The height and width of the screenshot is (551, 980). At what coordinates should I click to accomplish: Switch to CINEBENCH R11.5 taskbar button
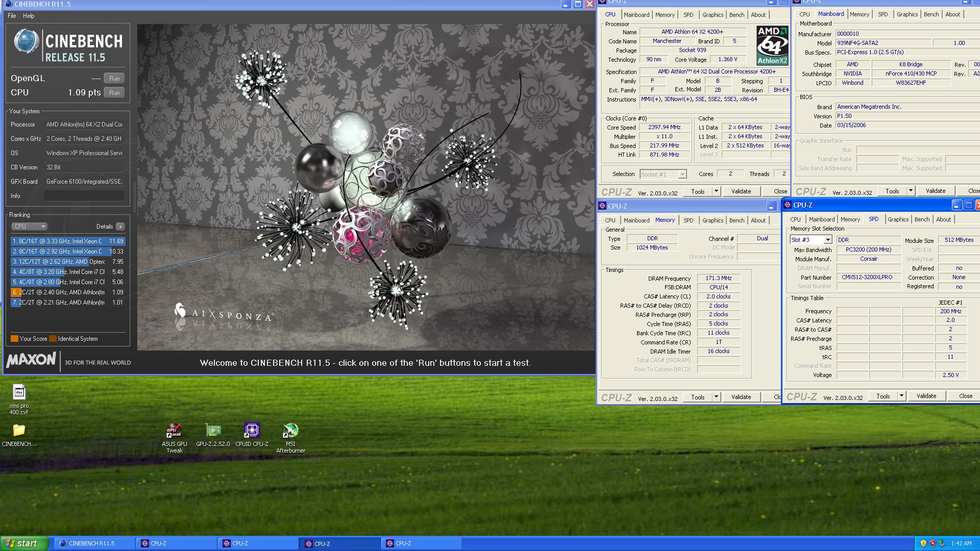(96, 543)
